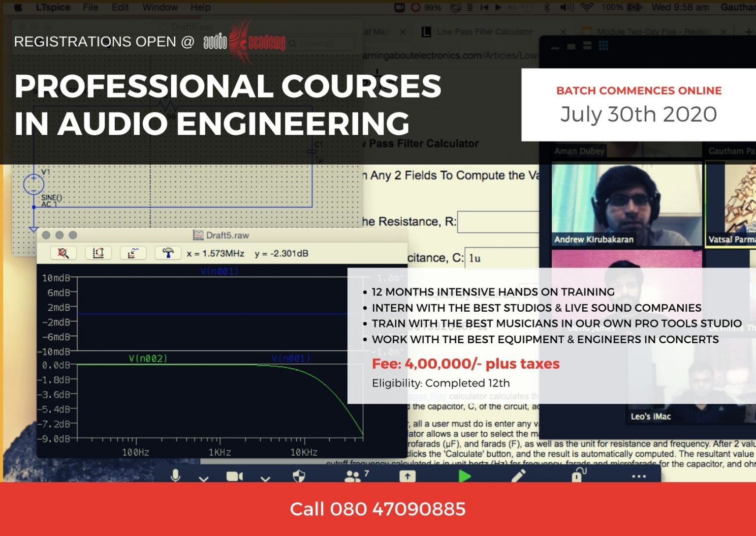Open Zoom Security shield icon
This screenshot has width=756, height=536.
coord(299,476)
